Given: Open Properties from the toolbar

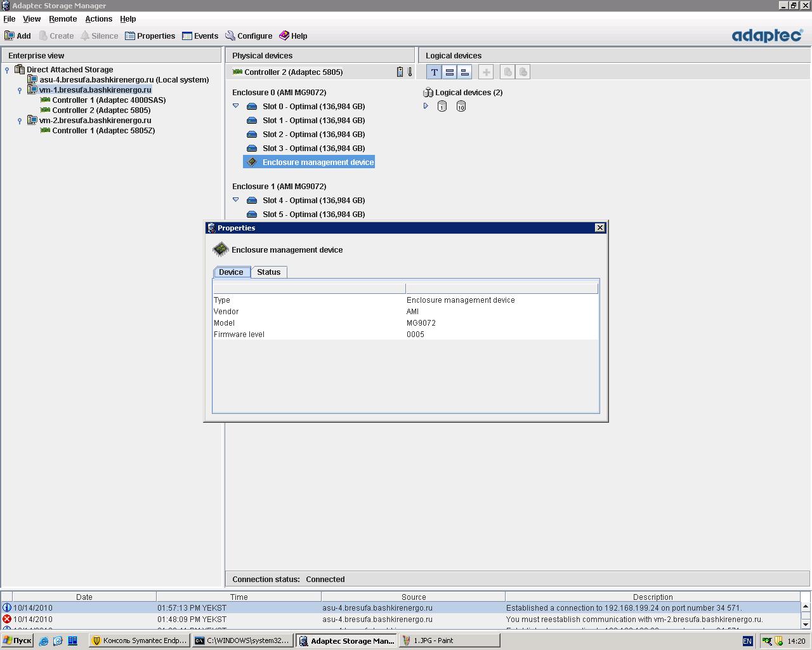Looking at the screenshot, I should 150,36.
